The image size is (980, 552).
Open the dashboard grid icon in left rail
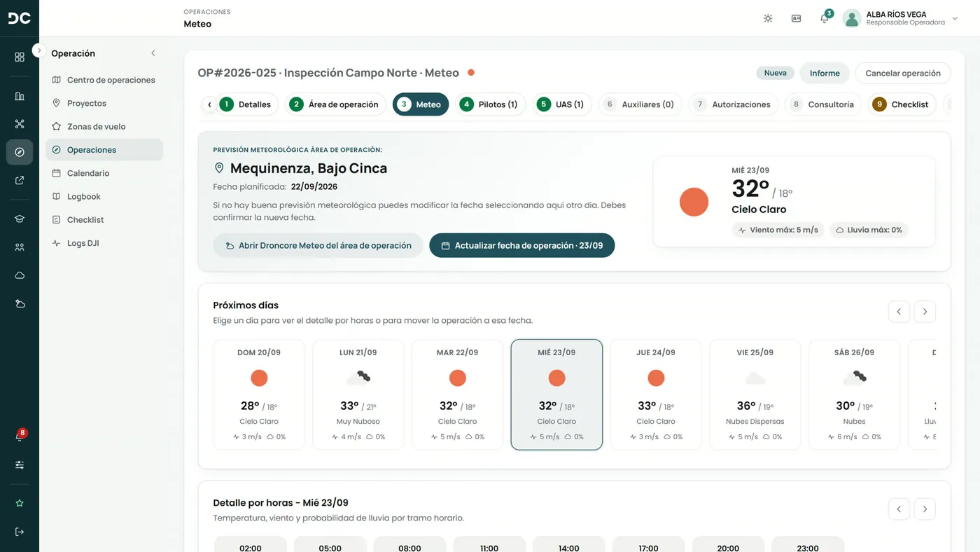click(20, 57)
